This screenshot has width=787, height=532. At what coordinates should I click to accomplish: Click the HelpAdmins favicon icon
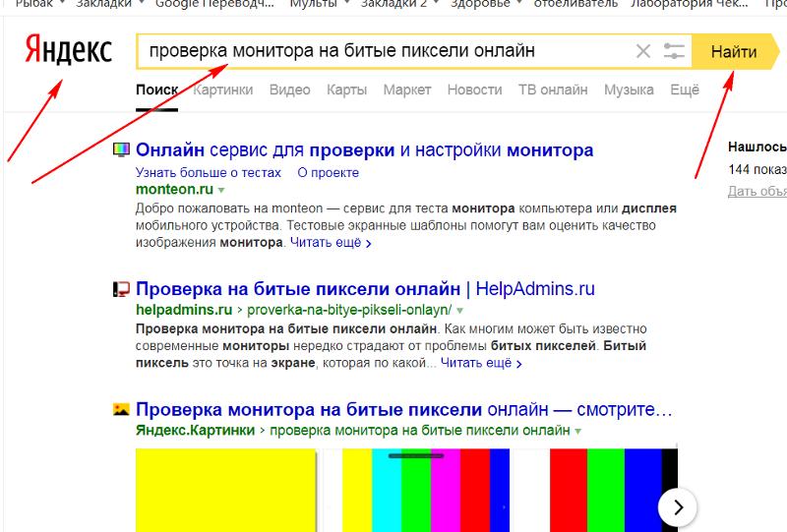[121, 289]
